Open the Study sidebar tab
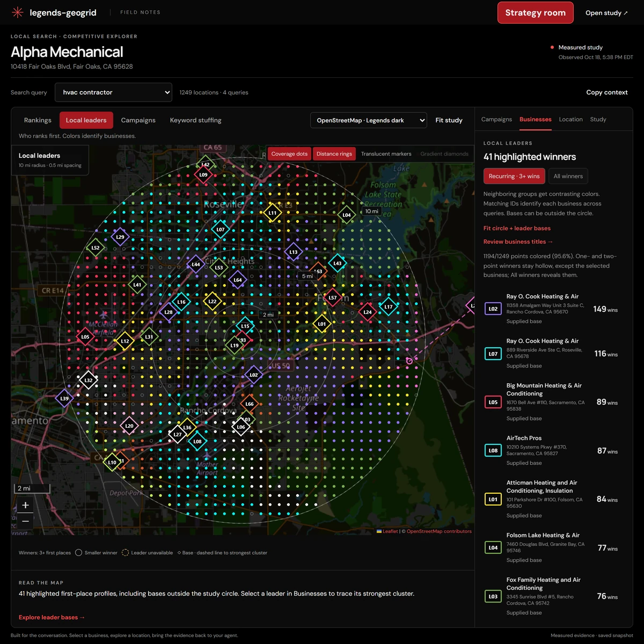The image size is (644, 644). pyautogui.click(x=598, y=119)
